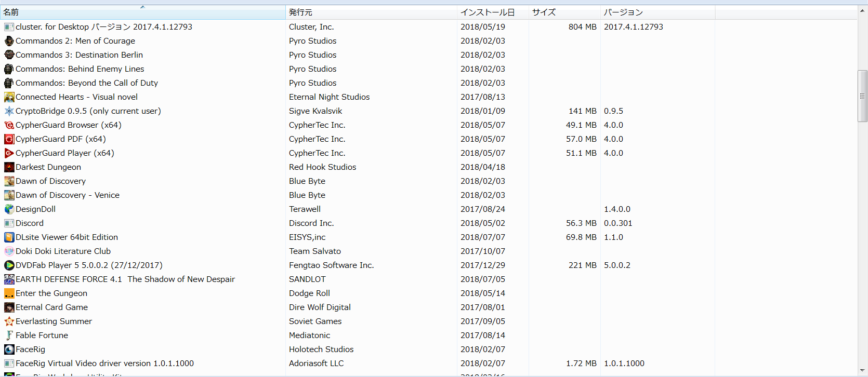The height and width of the screenshot is (377, 868).
Task: Click the scrollbar down arrow
Action: 863,371
